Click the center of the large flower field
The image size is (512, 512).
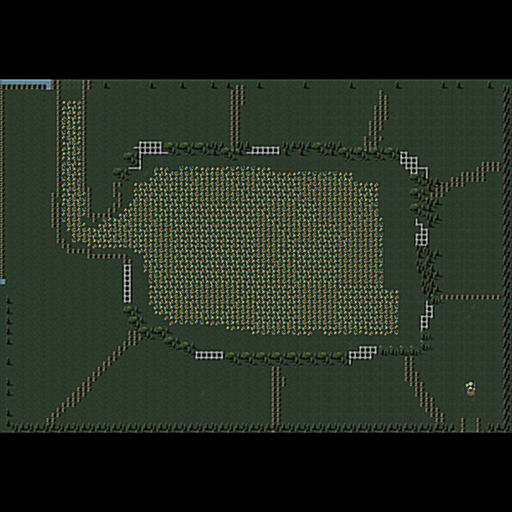point(263,251)
